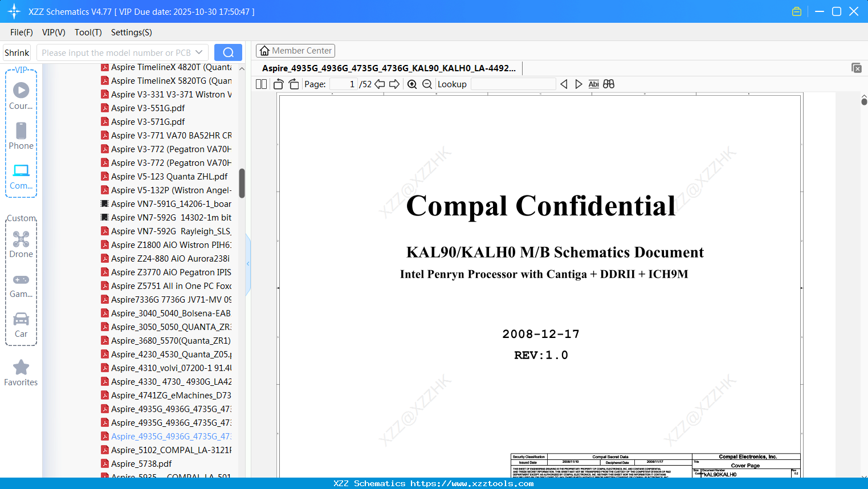The height and width of the screenshot is (489, 868).
Task: Open the VIP(V) menu
Action: 54,32
